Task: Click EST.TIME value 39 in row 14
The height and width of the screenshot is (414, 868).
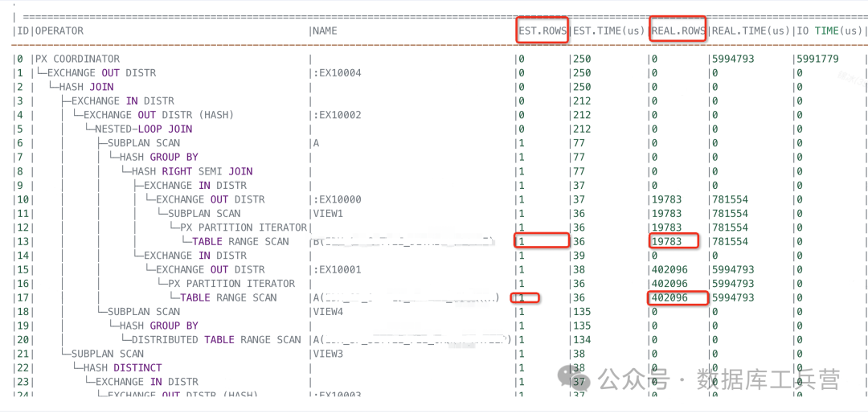Action: click(579, 255)
